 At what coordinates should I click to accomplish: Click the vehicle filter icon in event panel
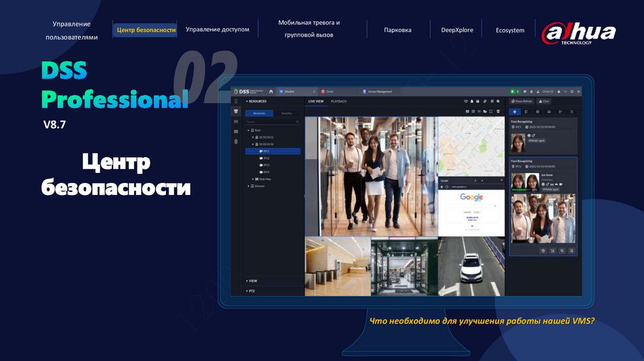click(x=548, y=112)
